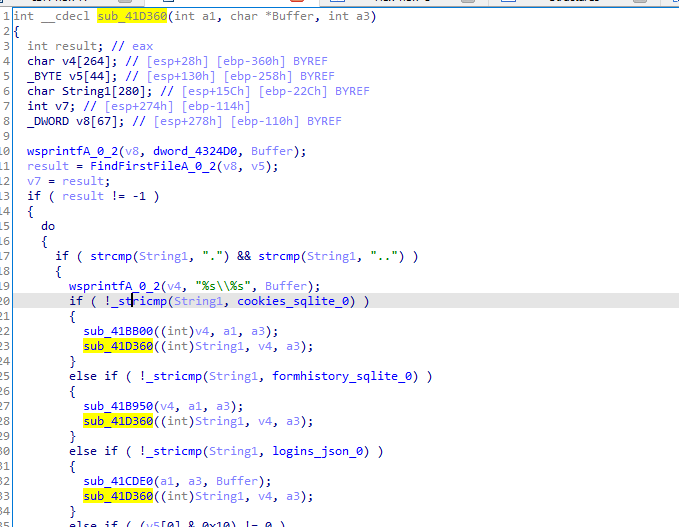The height and width of the screenshot is (527, 679).
Task: Select the -1 constant in the if condition
Action: pos(139,196)
